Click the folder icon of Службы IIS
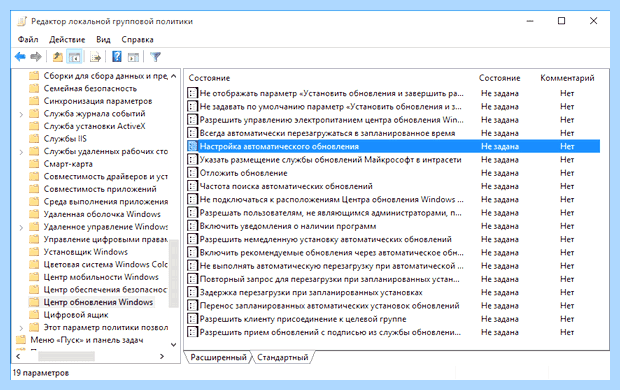 34,138
